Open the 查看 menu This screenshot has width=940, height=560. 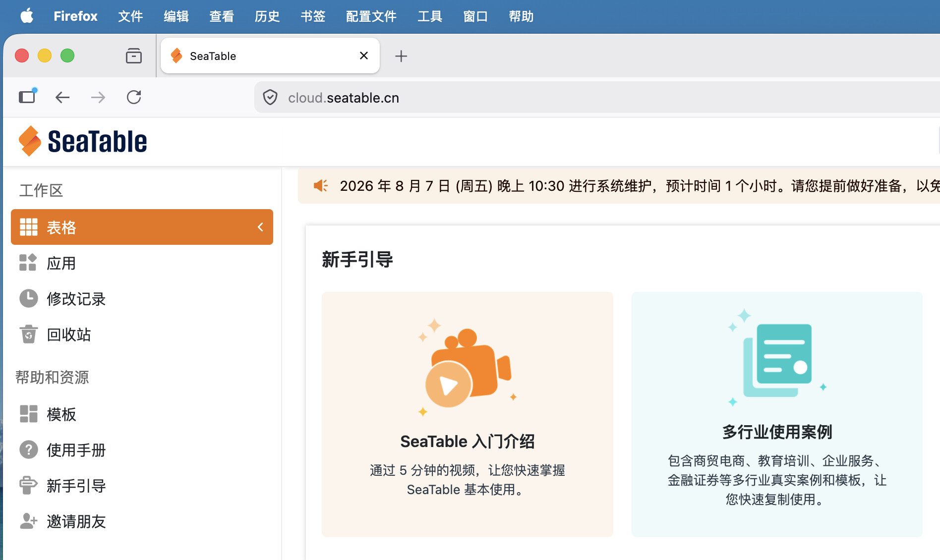click(x=222, y=16)
